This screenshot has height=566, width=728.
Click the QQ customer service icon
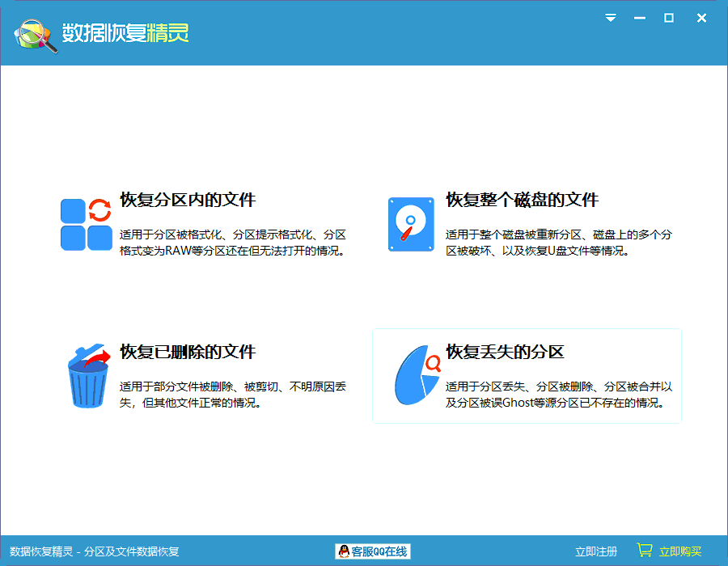tap(344, 551)
